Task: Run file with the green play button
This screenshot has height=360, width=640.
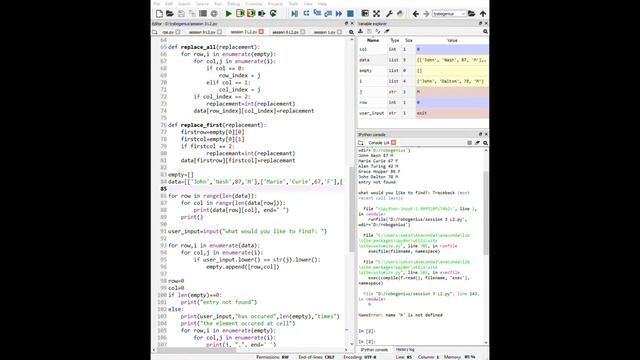Action: click(229, 14)
